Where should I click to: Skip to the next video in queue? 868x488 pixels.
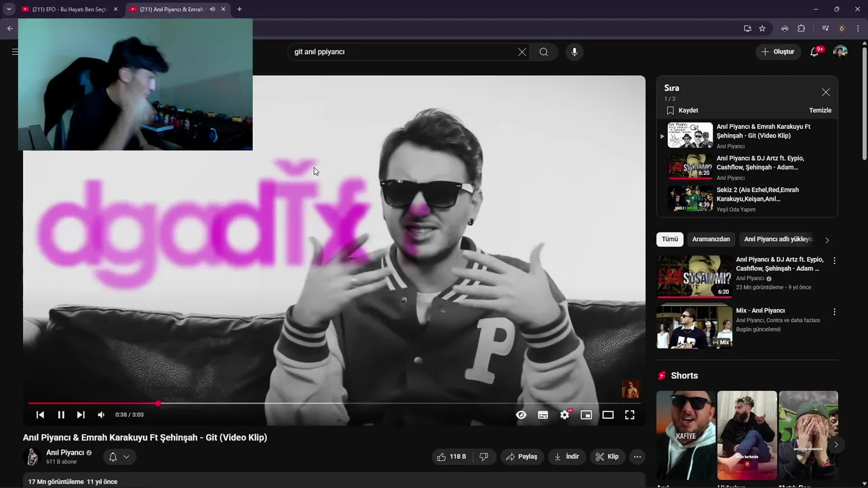click(81, 415)
